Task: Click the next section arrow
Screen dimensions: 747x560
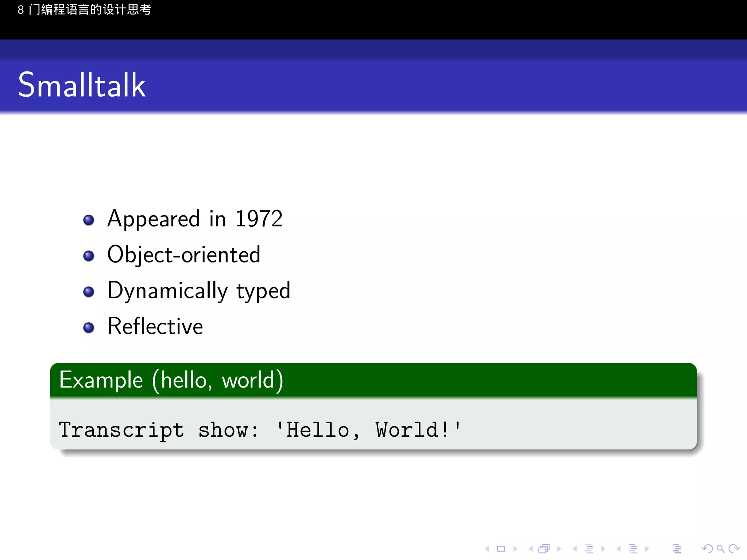Action: [x=647, y=549]
